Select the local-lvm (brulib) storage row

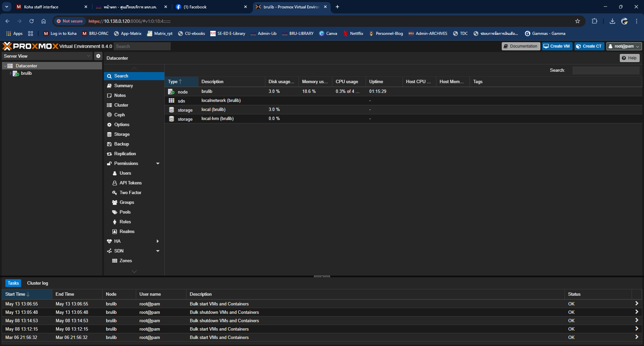point(403,119)
